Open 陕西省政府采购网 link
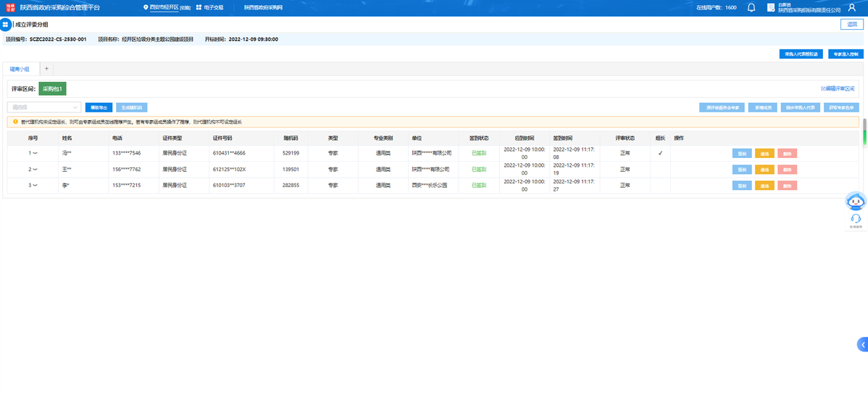Image resolution: width=868 pixels, height=393 pixels. [x=263, y=8]
